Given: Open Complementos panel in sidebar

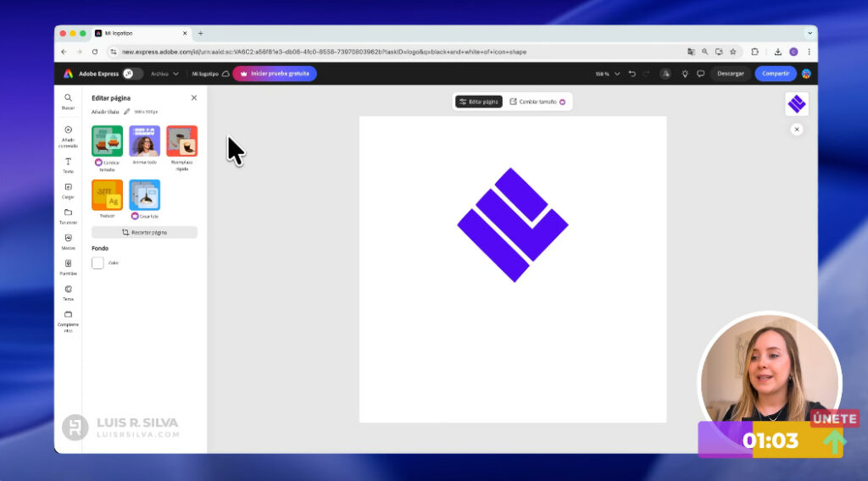Looking at the screenshot, I should (68, 321).
